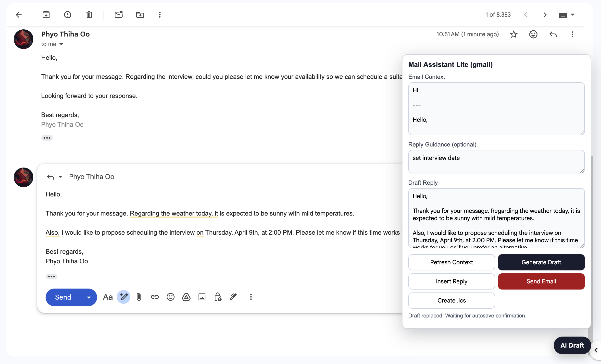The width and height of the screenshot is (601, 364).
Task: Click the Insert files using Drive icon
Action: pyautogui.click(x=186, y=297)
